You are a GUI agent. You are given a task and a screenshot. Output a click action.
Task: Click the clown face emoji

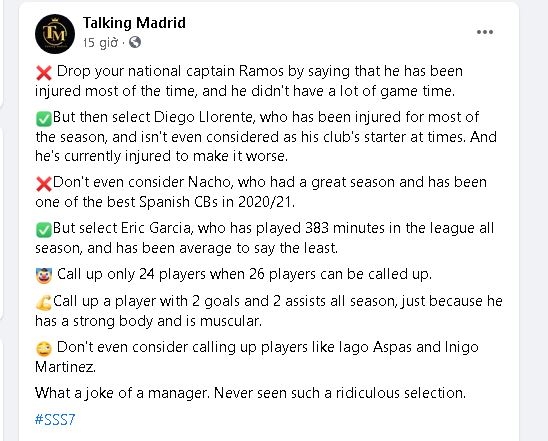coord(44,276)
